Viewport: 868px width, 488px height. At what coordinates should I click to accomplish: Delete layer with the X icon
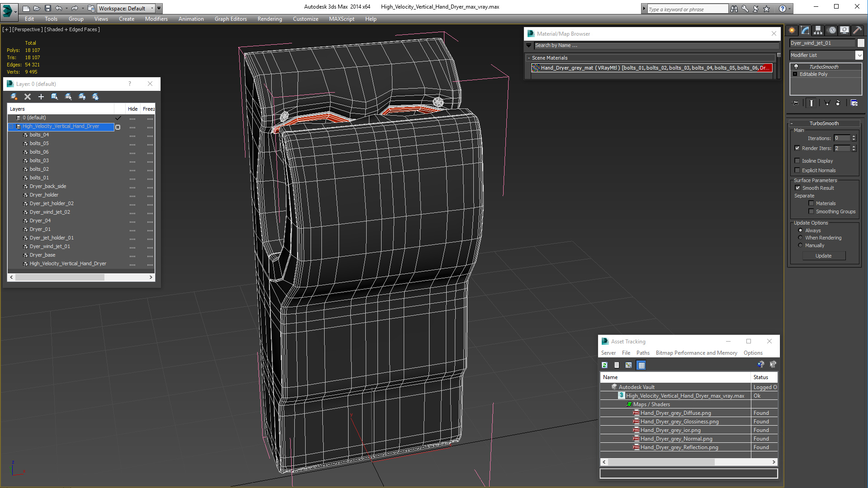pyautogui.click(x=28, y=97)
